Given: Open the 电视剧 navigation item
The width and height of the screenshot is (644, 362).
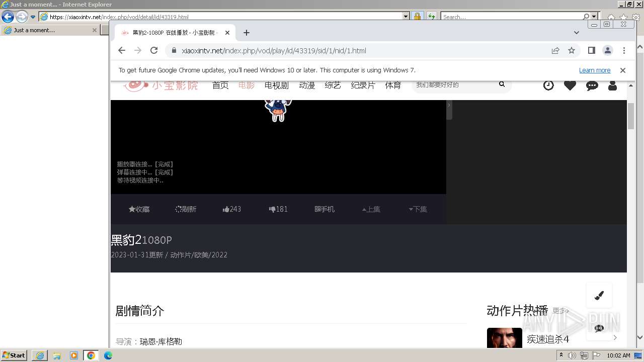Looking at the screenshot, I should [x=277, y=85].
